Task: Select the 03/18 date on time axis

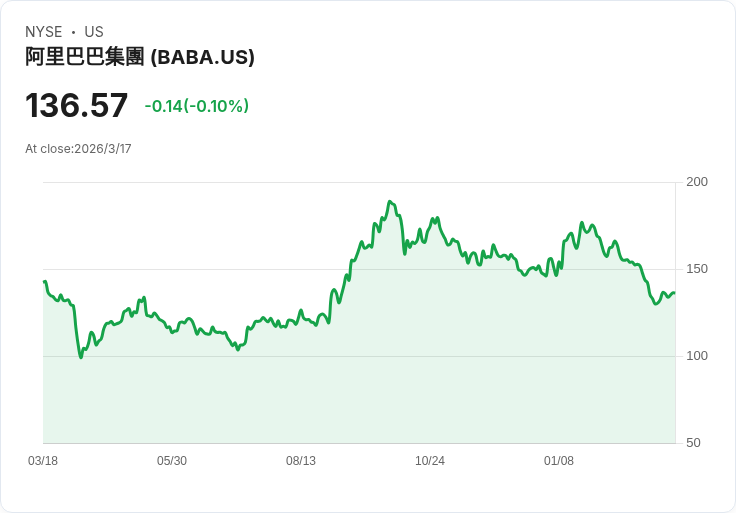Action: pos(43,461)
